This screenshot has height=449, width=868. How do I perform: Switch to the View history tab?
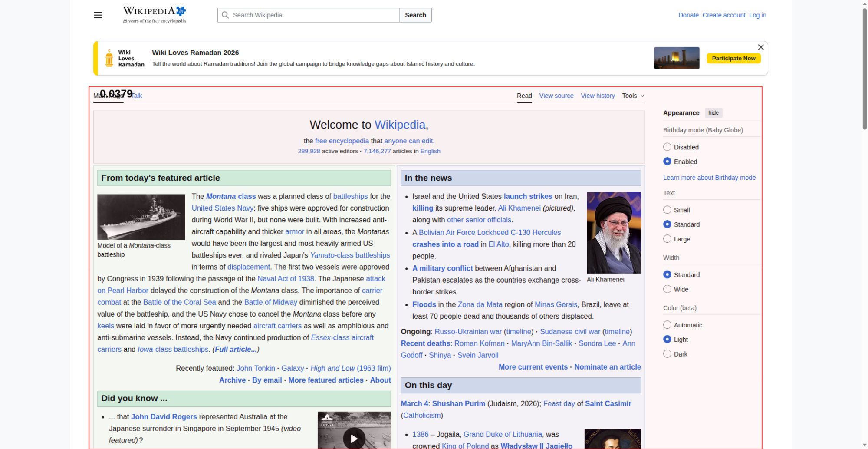(598, 96)
